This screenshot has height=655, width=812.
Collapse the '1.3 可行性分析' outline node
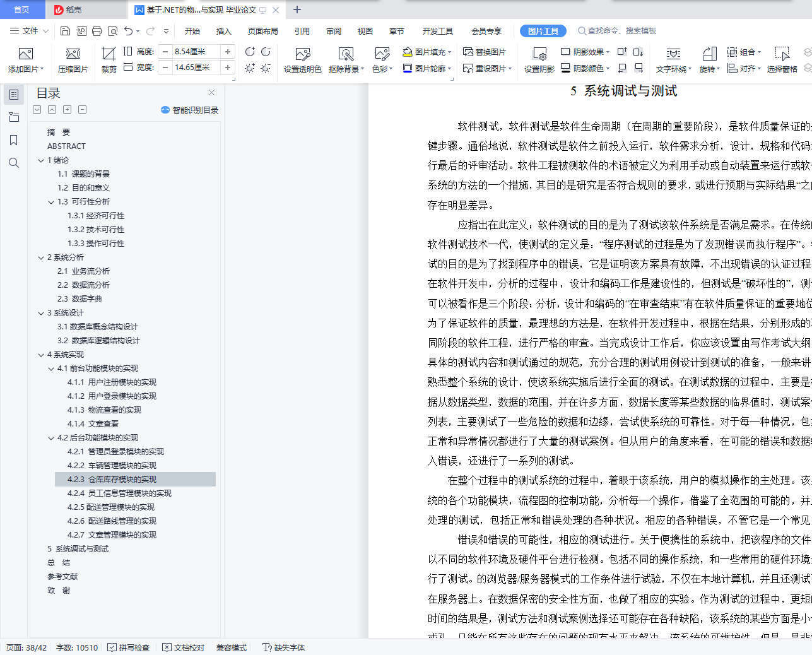[x=51, y=202]
